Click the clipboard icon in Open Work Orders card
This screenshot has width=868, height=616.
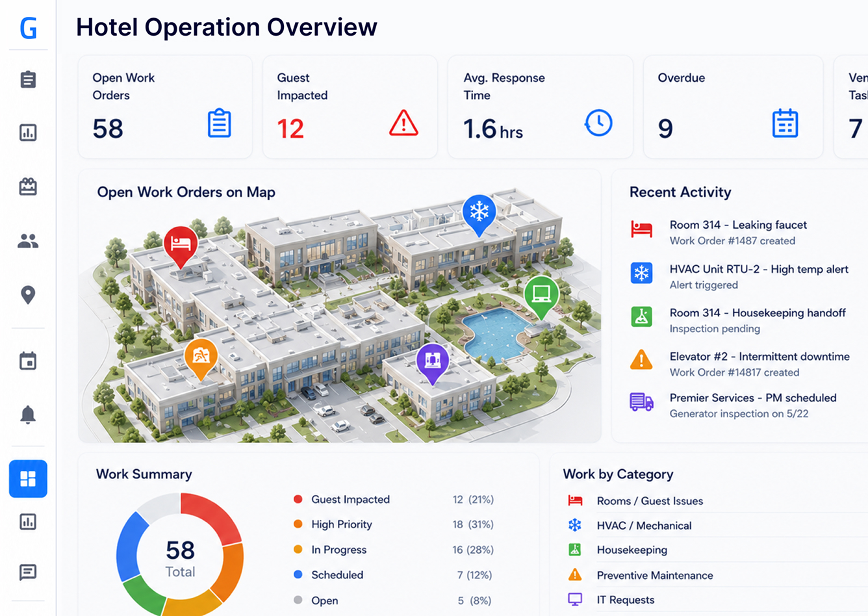click(x=219, y=123)
